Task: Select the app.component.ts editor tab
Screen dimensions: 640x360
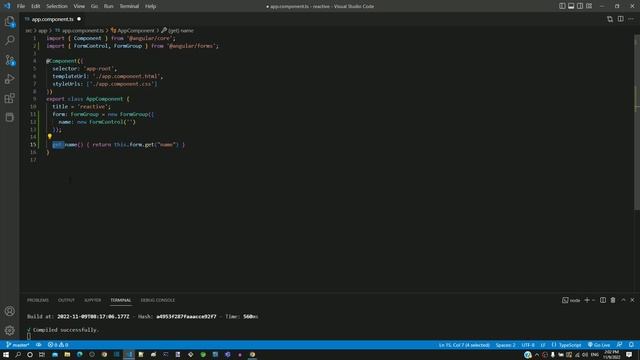Action: click(x=53, y=19)
